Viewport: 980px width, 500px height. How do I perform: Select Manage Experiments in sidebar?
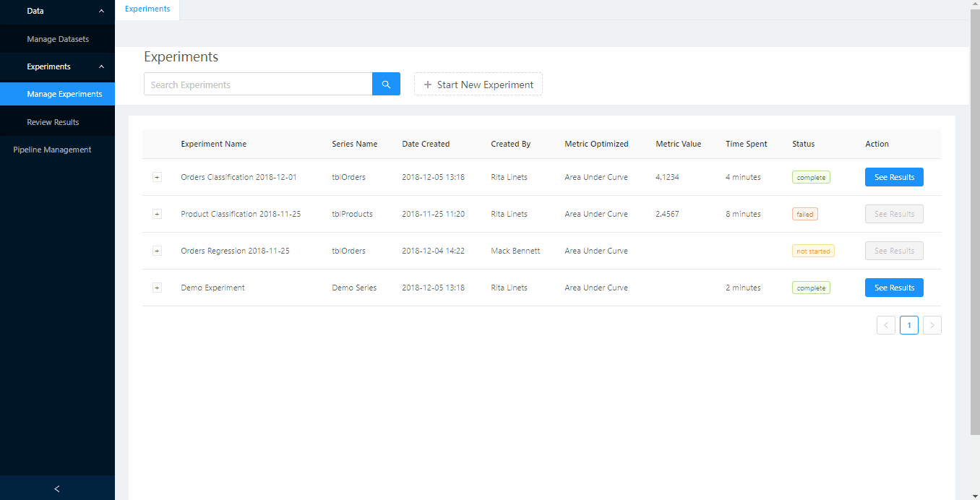pos(57,94)
